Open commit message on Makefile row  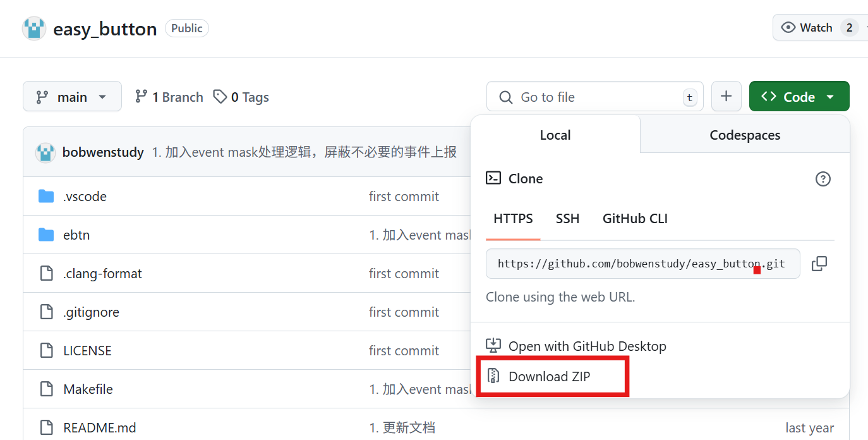tap(420, 389)
